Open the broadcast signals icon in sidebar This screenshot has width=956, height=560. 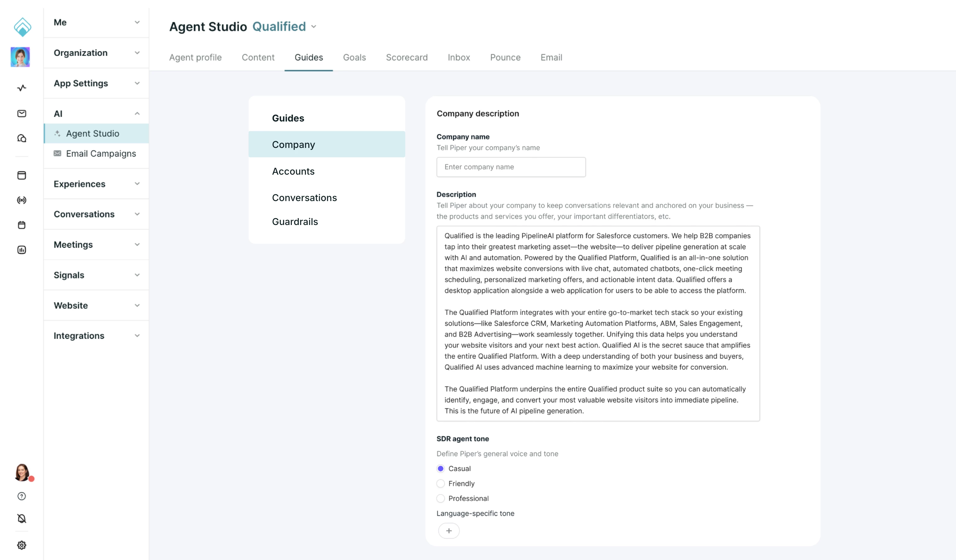point(22,200)
